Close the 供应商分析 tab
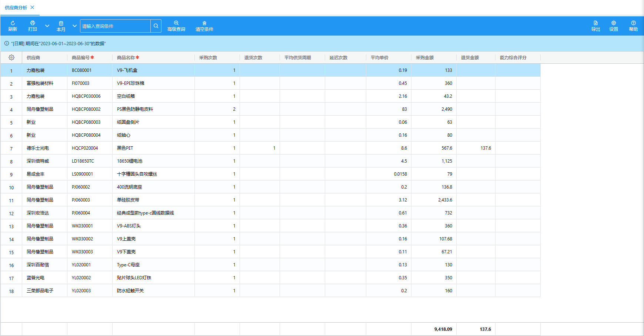Screen dimensions: 644x336 (32, 7)
